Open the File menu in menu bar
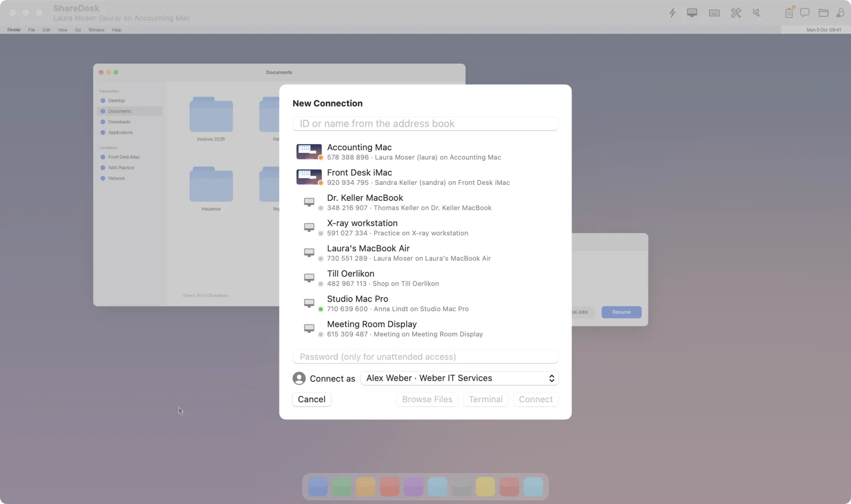Viewport: 851px width, 504px height. pos(32,30)
